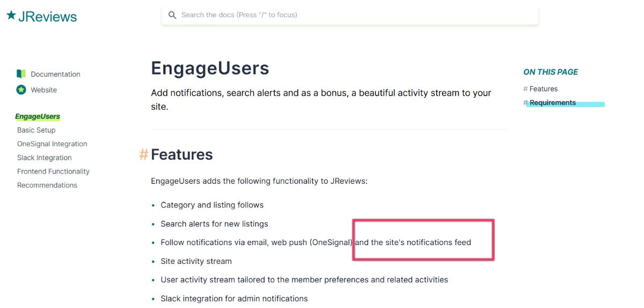Image resolution: width=644 pixels, height=308 pixels.
Task: Focus the Search the docs field
Action: 350,15
